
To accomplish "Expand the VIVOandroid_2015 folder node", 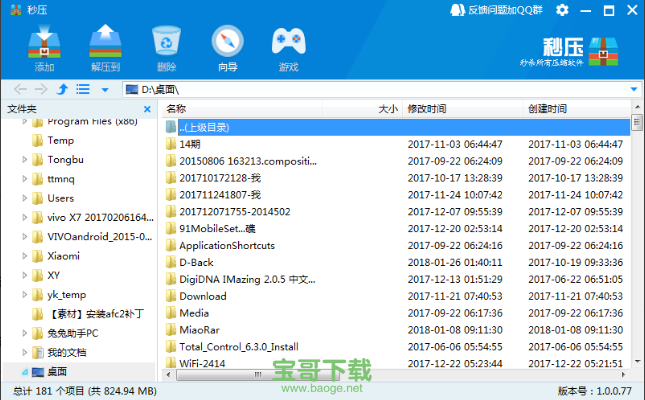I will click(24, 237).
